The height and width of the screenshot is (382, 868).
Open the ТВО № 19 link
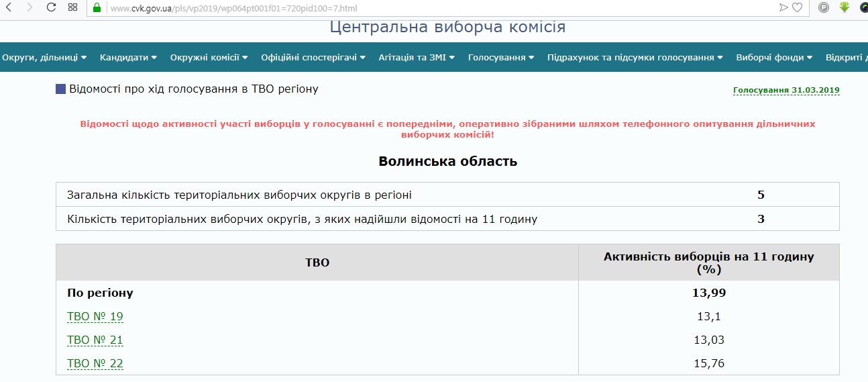95,317
